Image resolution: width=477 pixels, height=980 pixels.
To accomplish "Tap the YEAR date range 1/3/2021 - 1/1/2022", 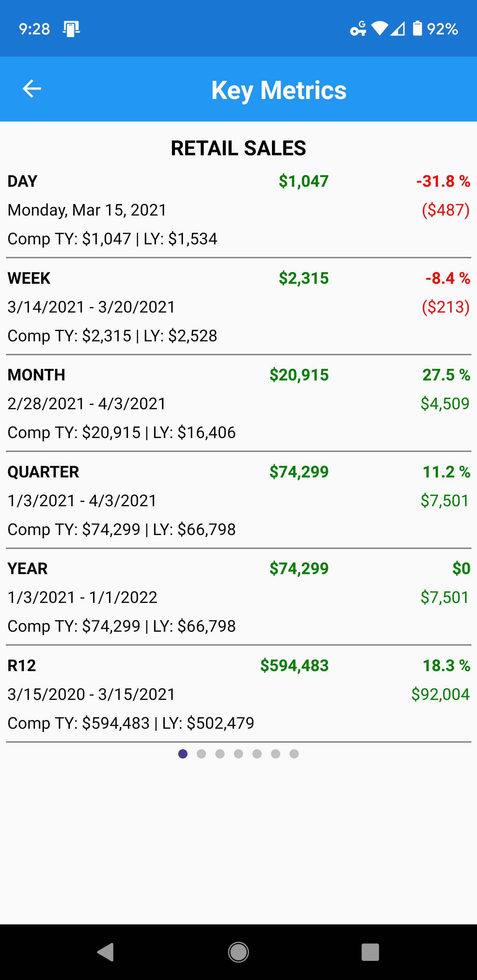I will pyautogui.click(x=82, y=597).
